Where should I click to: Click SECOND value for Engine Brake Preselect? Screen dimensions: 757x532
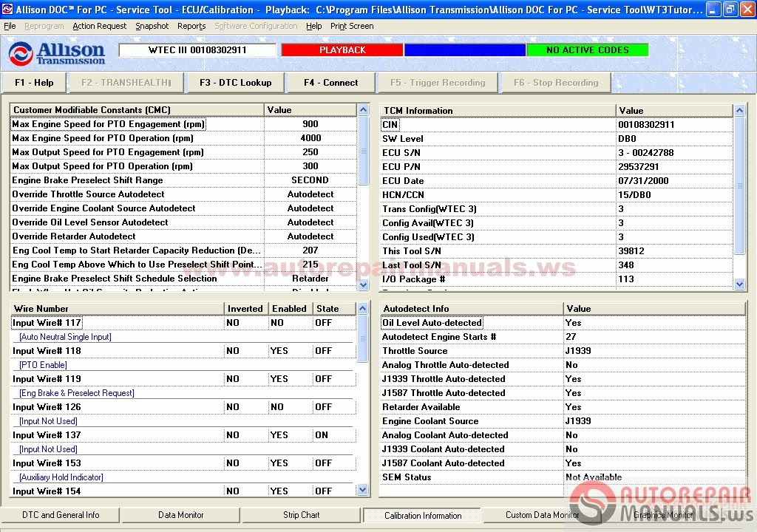coord(310,180)
